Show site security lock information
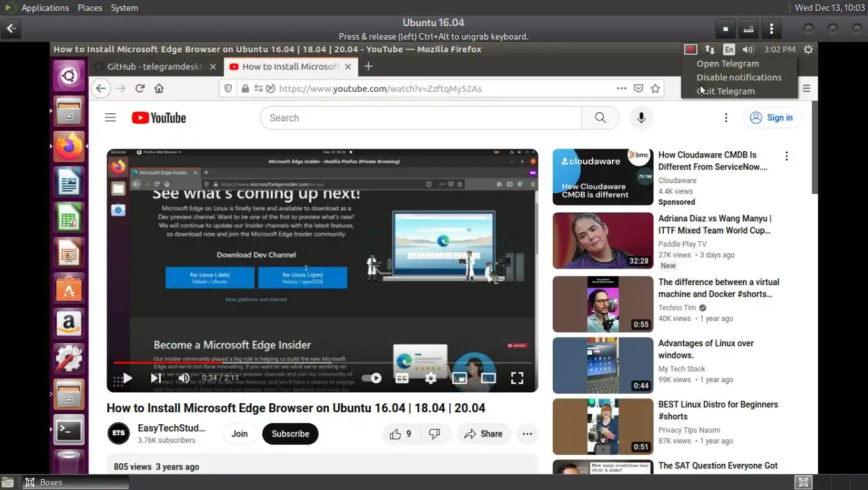 click(x=244, y=89)
